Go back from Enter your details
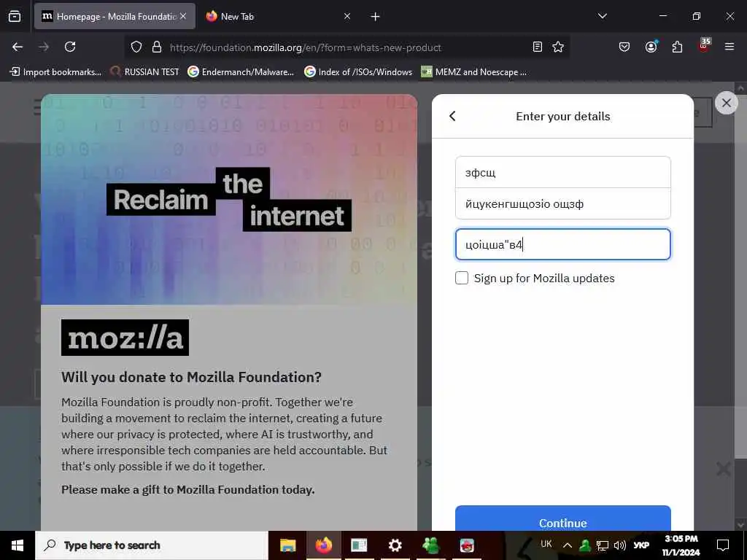 [x=452, y=116]
